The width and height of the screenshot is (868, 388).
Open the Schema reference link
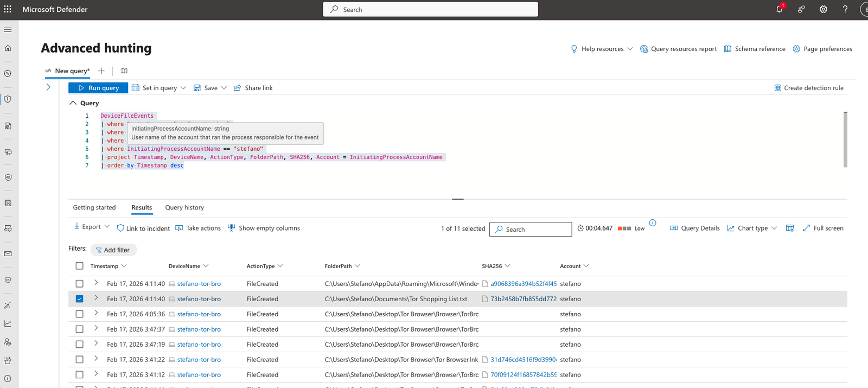(x=755, y=49)
